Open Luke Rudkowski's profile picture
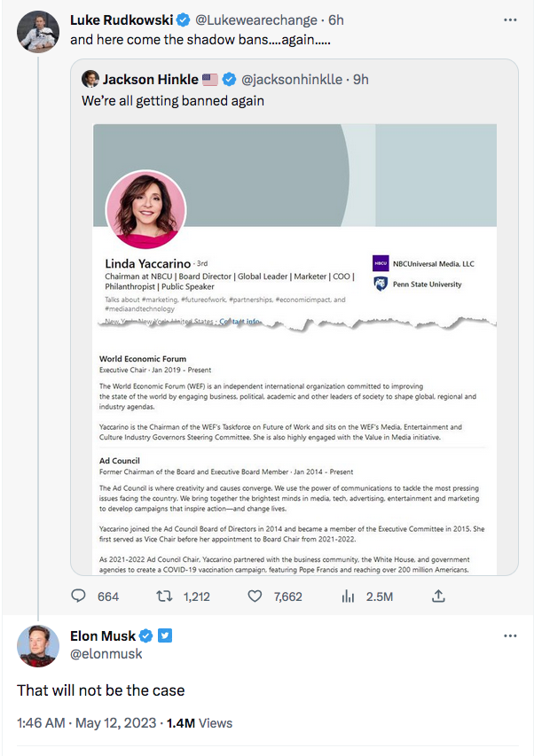Viewport: 534px width, 756px height. tap(37, 31)
